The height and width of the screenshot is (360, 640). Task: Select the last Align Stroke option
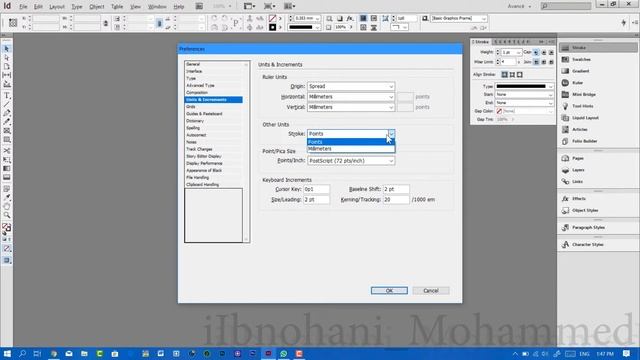520,75
